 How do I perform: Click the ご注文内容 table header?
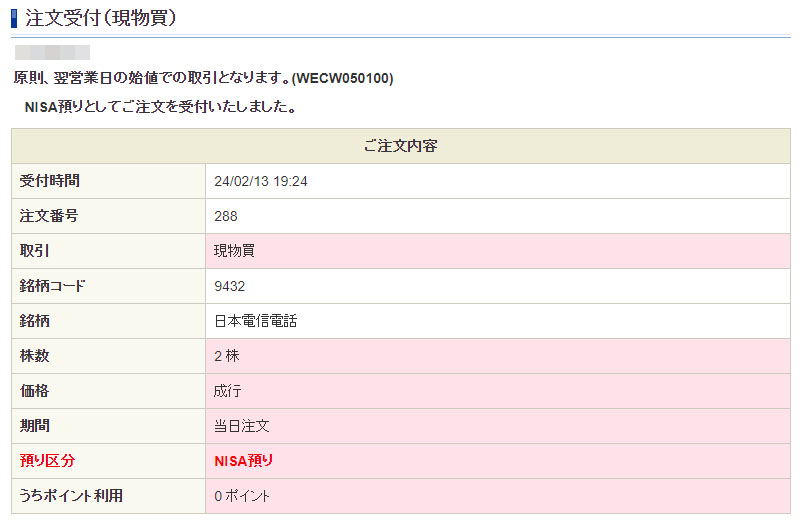coord(400,146)
